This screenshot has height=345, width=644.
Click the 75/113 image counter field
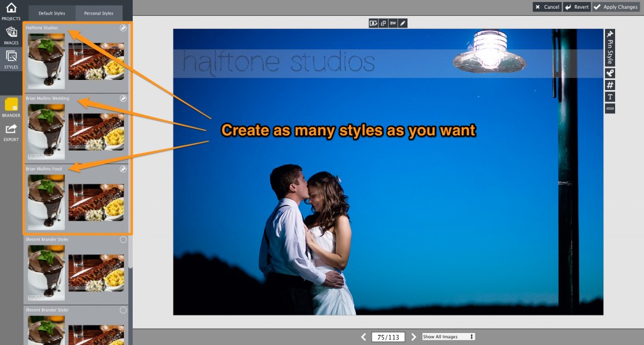[x=388, y=337]
